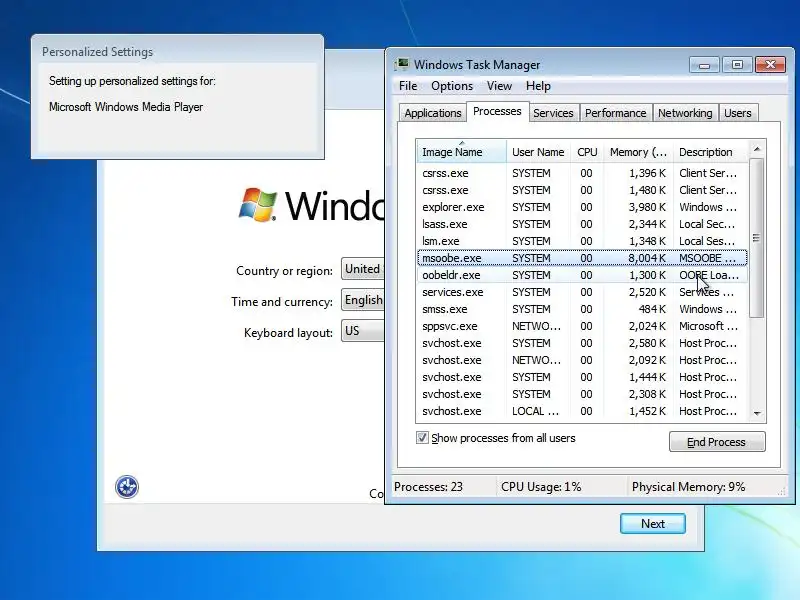The image size is (800, 600).
Task: Switch to the Performance tab
Action: coord(615,113)
